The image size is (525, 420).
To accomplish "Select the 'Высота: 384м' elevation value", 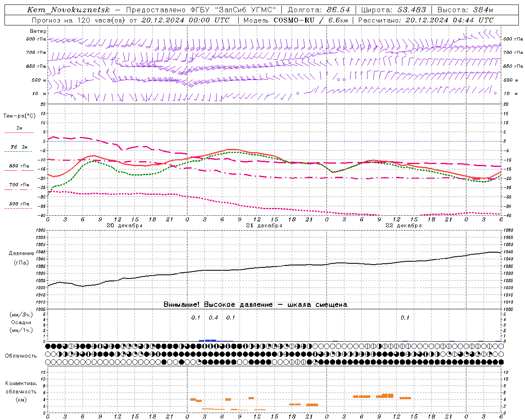I will click(465, 10).
